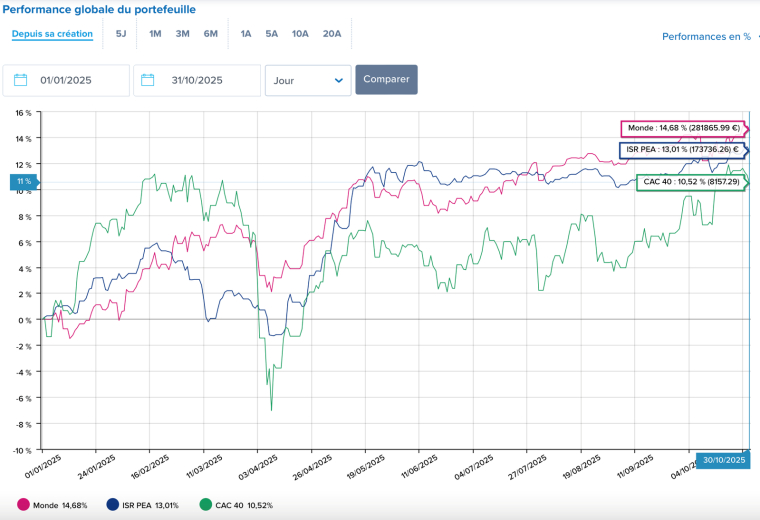Viewport: 760px width, 520px height.
Task: Toggle the ISR PEA legend entry
Action: pos(145,505)
